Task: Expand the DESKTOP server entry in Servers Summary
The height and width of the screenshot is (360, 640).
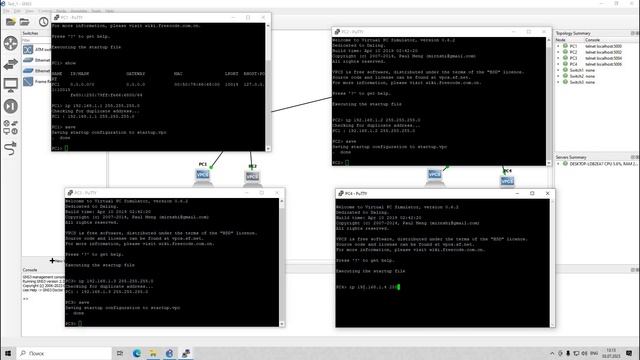Action: [x=558, y=164]
